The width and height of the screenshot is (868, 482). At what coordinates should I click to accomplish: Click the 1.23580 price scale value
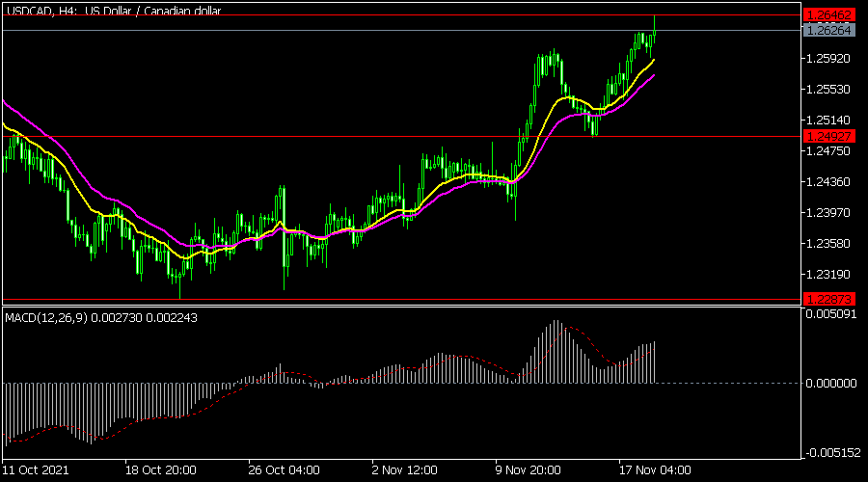[828, 244]
